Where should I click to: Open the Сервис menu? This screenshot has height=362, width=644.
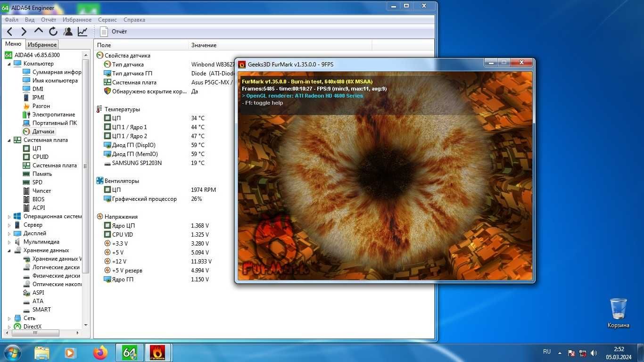[x=107, y=20]
